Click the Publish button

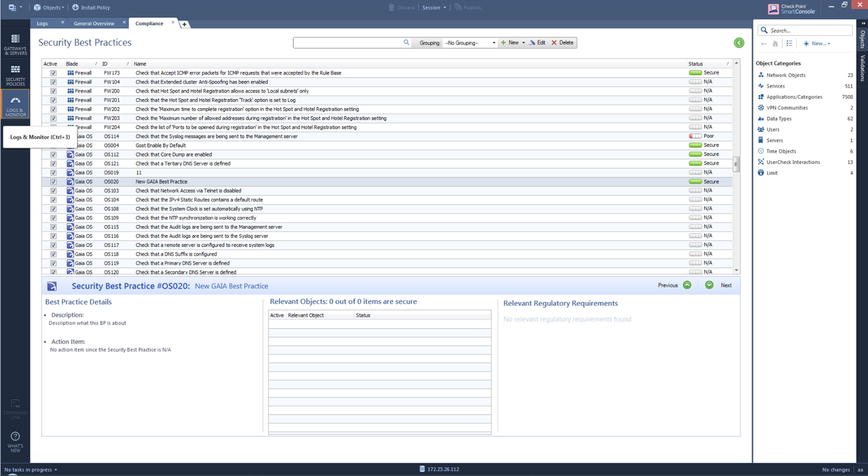click(467, 8)
